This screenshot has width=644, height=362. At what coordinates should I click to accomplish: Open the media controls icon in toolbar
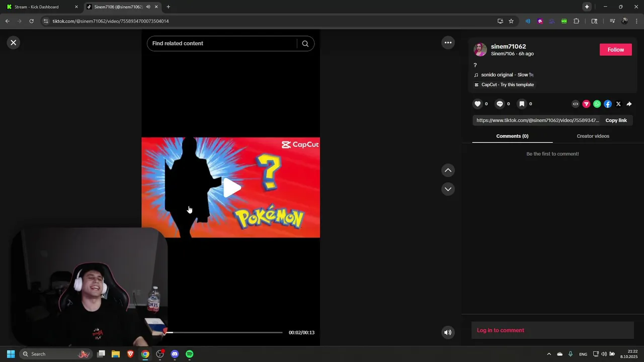612,21
